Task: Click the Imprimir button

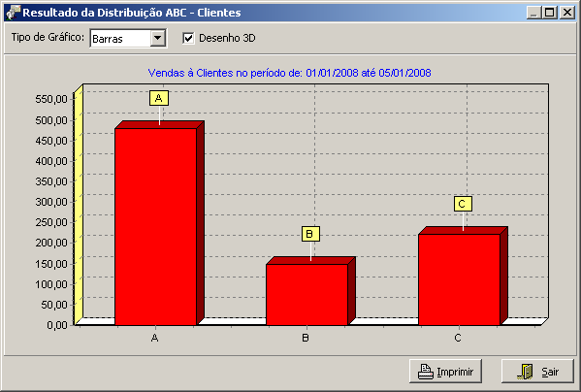Action: click(x=445, y=372)
